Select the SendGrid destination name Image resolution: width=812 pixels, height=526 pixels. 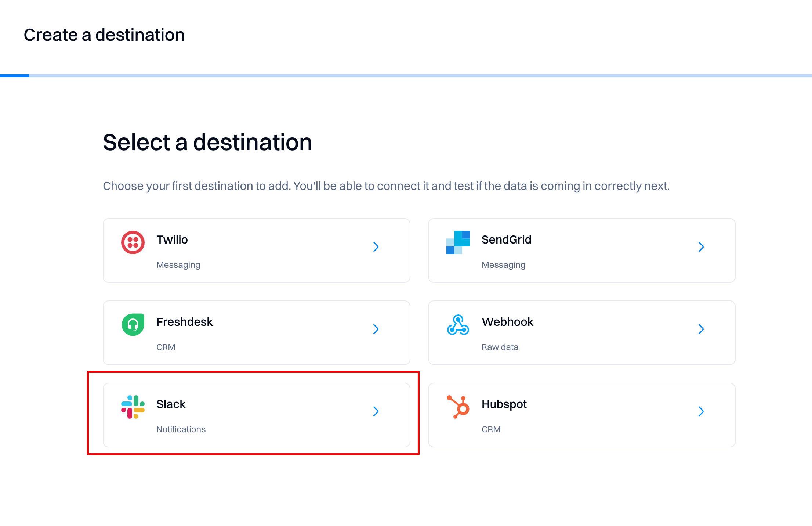click(506, 239)
